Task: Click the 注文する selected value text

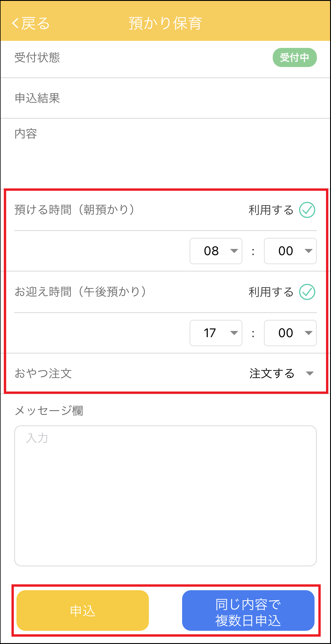Action: 272,374
